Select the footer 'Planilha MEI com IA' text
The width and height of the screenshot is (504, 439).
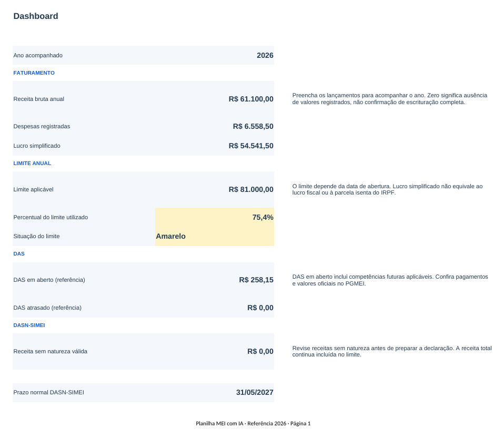253,423
